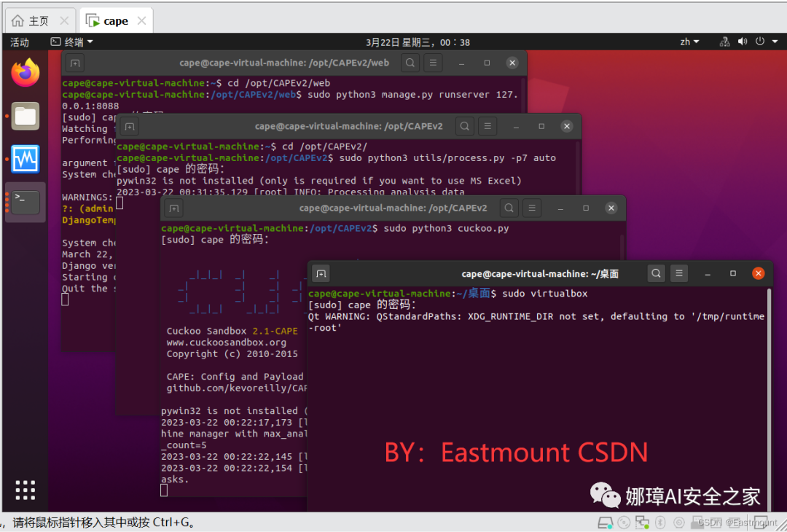Focus the /opt/CAPEv2/web terminal by its title bar
This screenshot has height=532, width=787.
pyautogui.click(x=284, y=63)
